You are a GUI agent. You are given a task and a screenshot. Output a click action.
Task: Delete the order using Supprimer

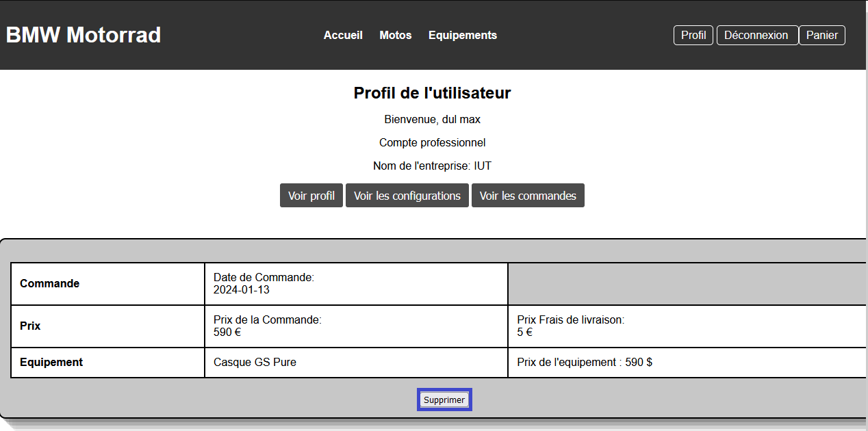[444, 400]
